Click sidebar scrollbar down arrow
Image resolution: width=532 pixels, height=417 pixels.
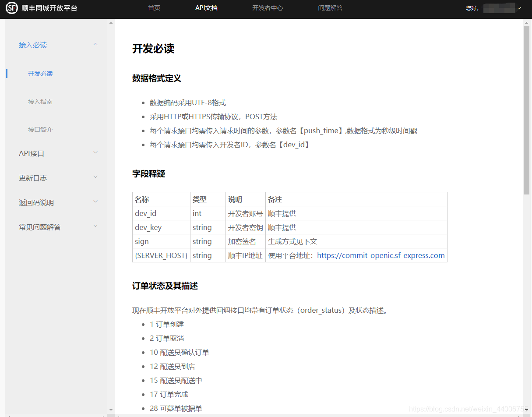111,410
